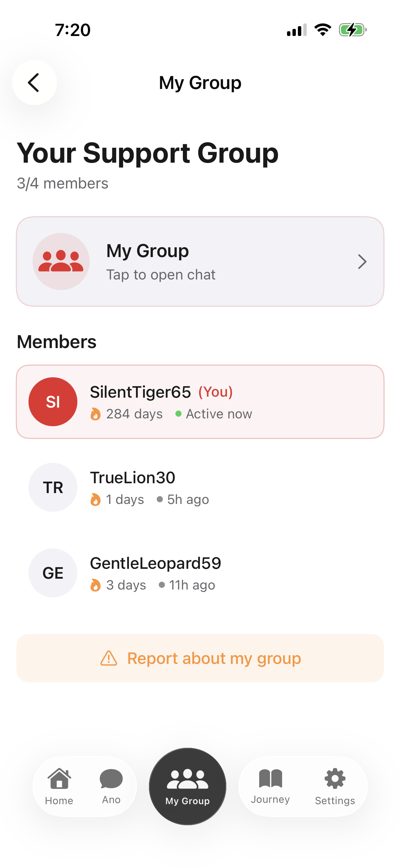Viewport: 400px width, 868px height.
Task: Tap the TrueLion30 member name
Action: [x=132, y=477]
